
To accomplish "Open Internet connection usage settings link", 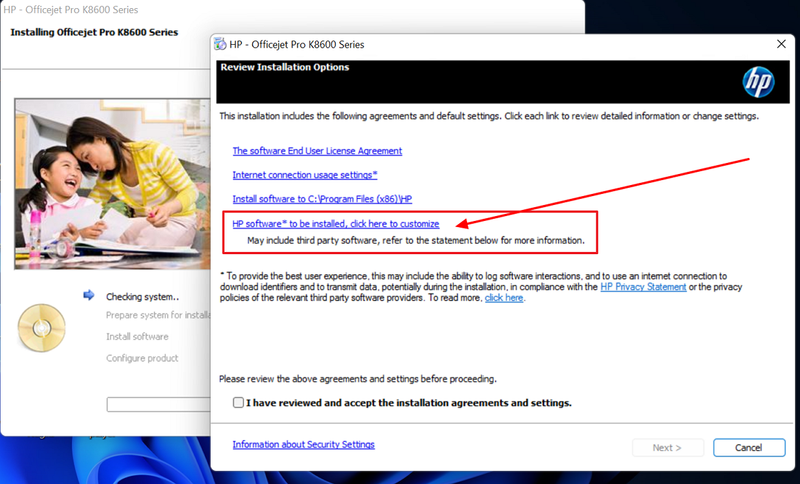I will [x=305, y=175].
